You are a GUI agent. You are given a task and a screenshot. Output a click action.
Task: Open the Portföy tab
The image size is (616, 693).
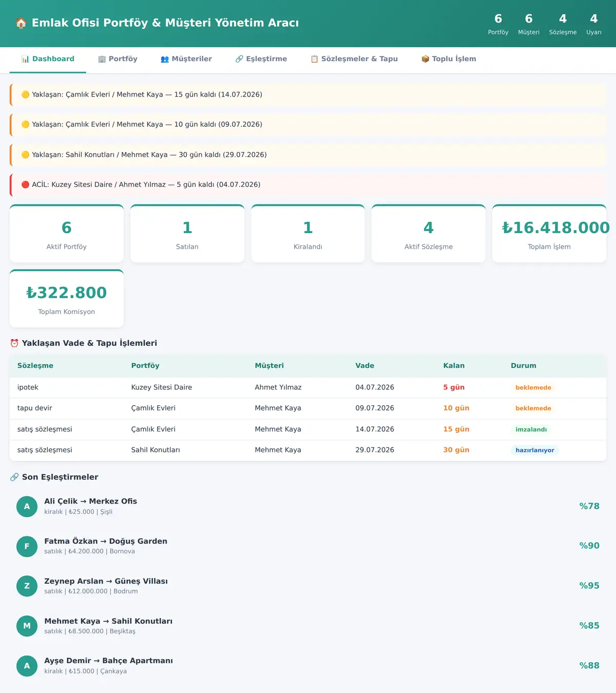118,59
